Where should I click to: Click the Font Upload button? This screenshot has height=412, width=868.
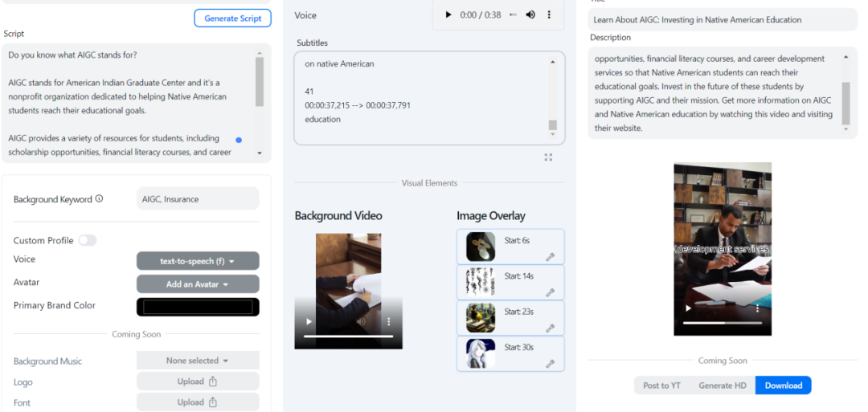click(x=198, y=402)
